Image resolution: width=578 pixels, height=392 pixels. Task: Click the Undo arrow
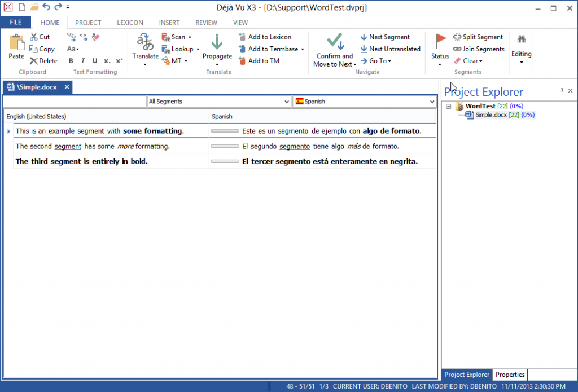point(46,7)
